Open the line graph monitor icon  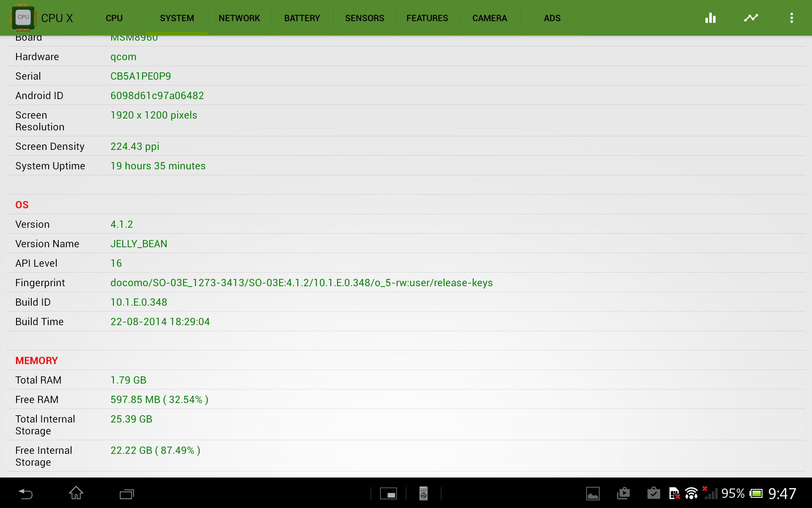[x=751, y=18]
